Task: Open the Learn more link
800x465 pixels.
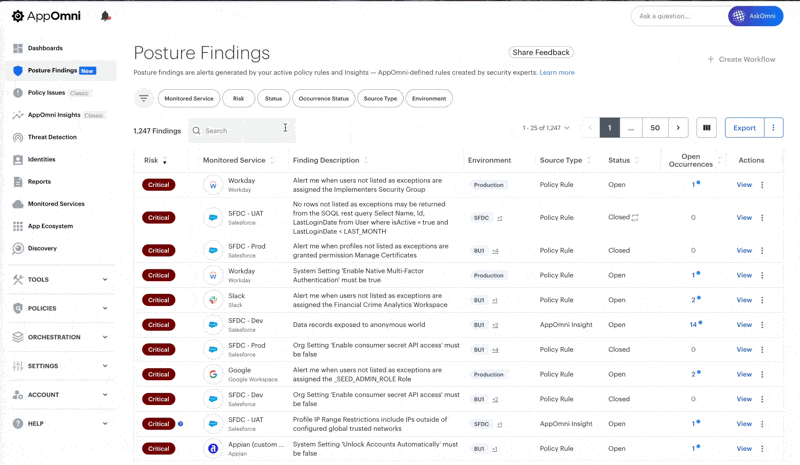Action: (557, 72)
